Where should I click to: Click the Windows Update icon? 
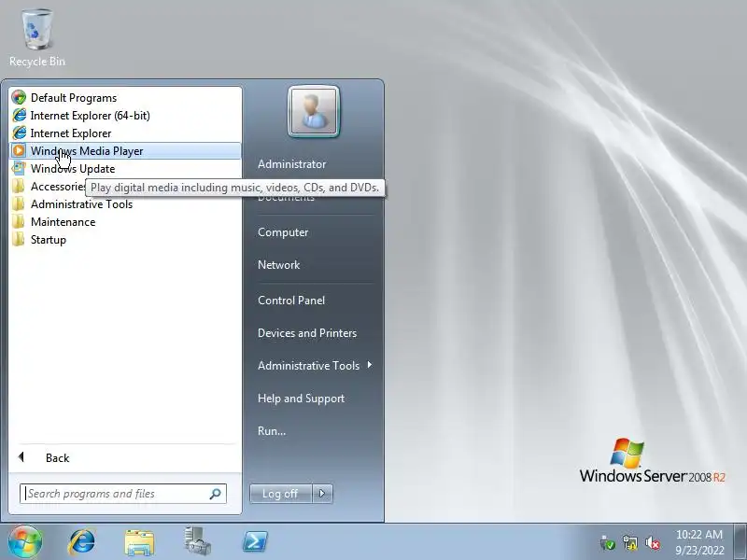19,169
